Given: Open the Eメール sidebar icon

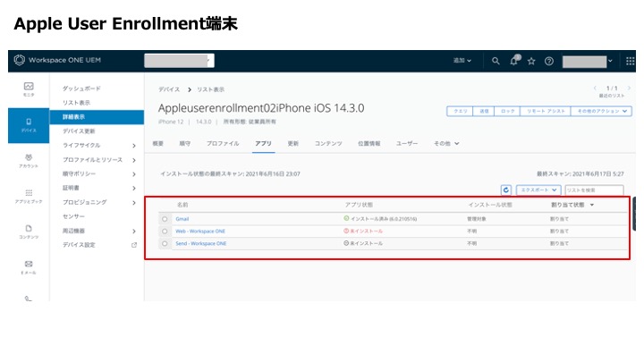Looking at the screenshot, I should pos(29,267).
